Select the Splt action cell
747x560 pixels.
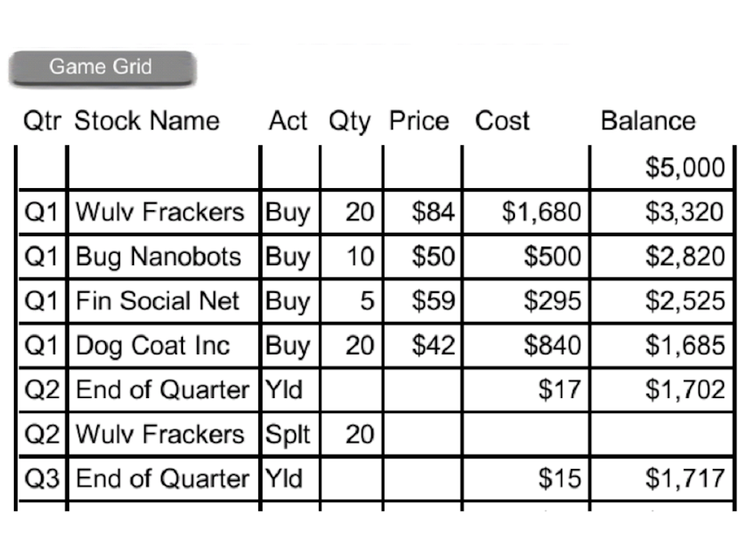tap(290, 434)
